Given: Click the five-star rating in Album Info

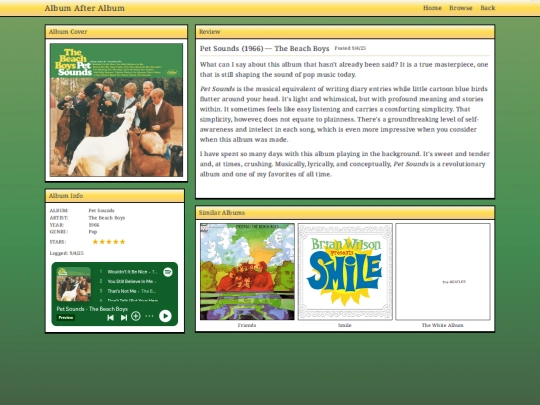Looking at the screenshot, I should click(x=109, y=242).
